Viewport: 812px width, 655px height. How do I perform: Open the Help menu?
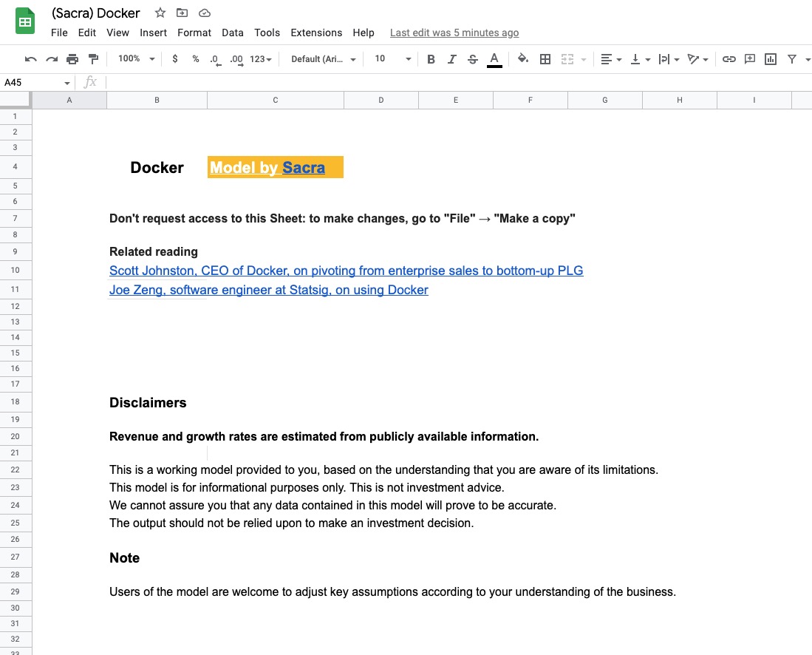364,33
